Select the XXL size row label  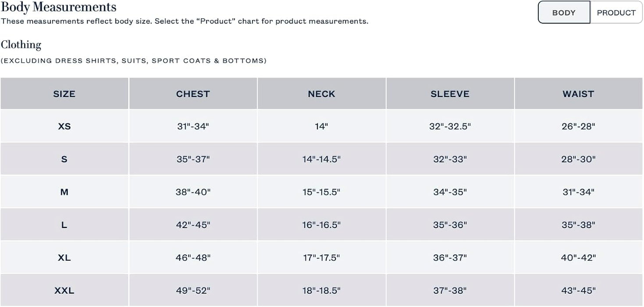64,290
